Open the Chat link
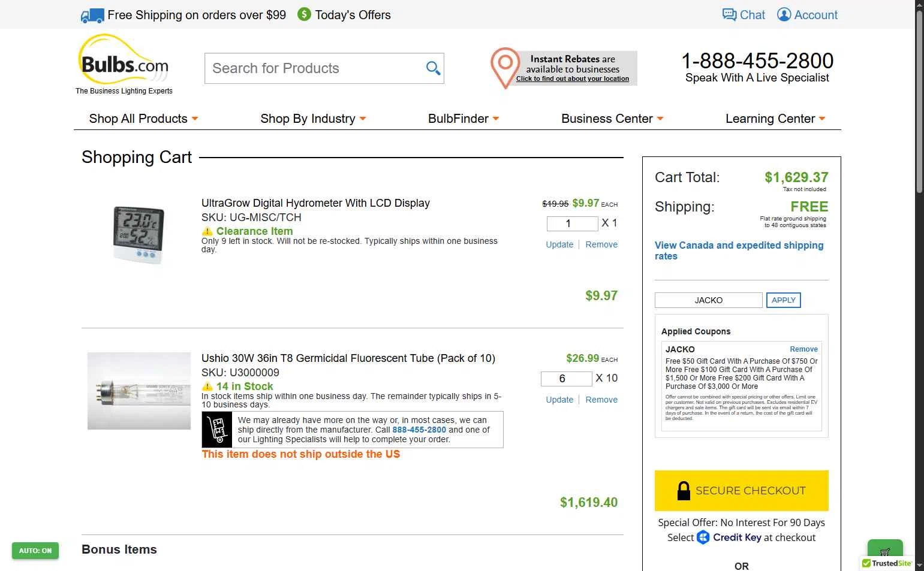The image size is (924, 571). (752, 15)
